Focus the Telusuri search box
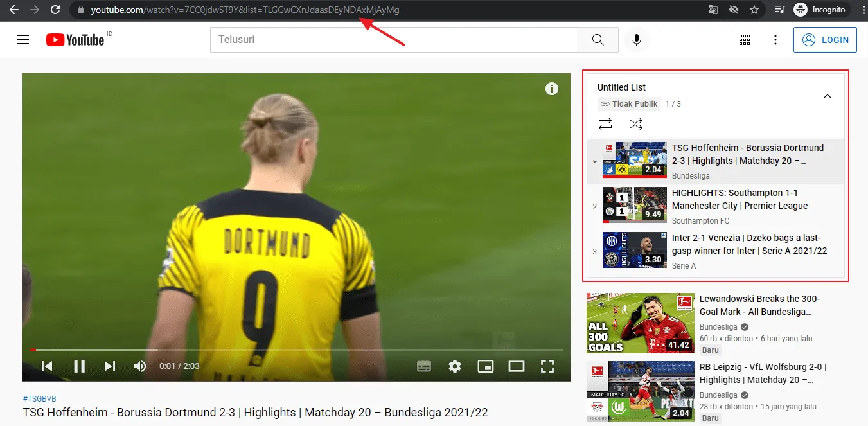 pyautogui.click(x=394, y=40)
